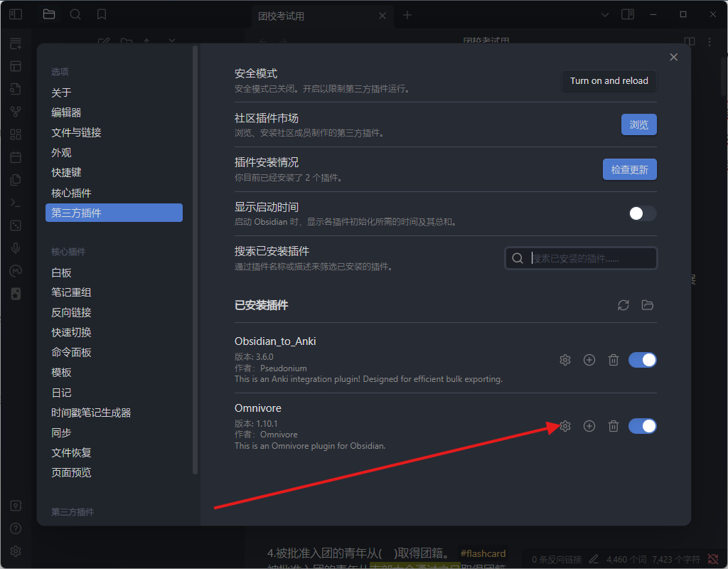Click the #flashcard tag in the note
728x569 pixels.
coord(483,553)
